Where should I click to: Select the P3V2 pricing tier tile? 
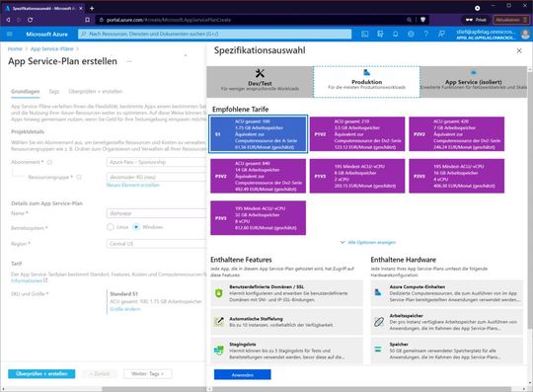pyautogui.click(x=258, y=176)
